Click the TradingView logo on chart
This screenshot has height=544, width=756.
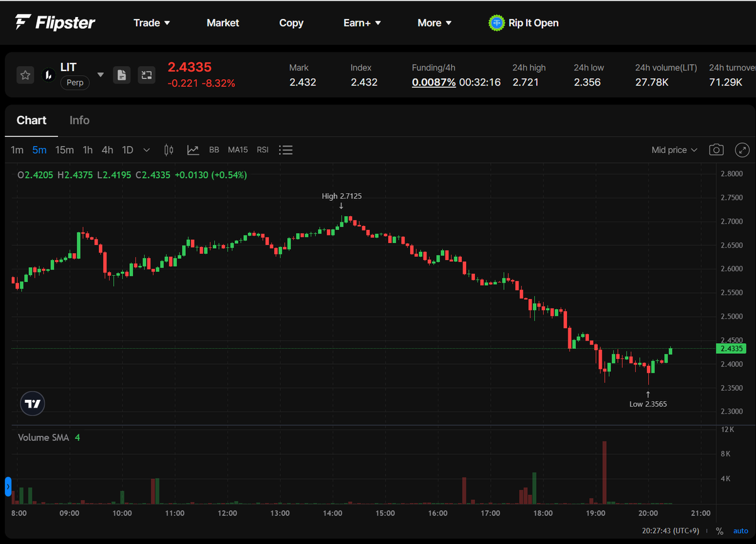pyautogui.click(x=33, y=404)
